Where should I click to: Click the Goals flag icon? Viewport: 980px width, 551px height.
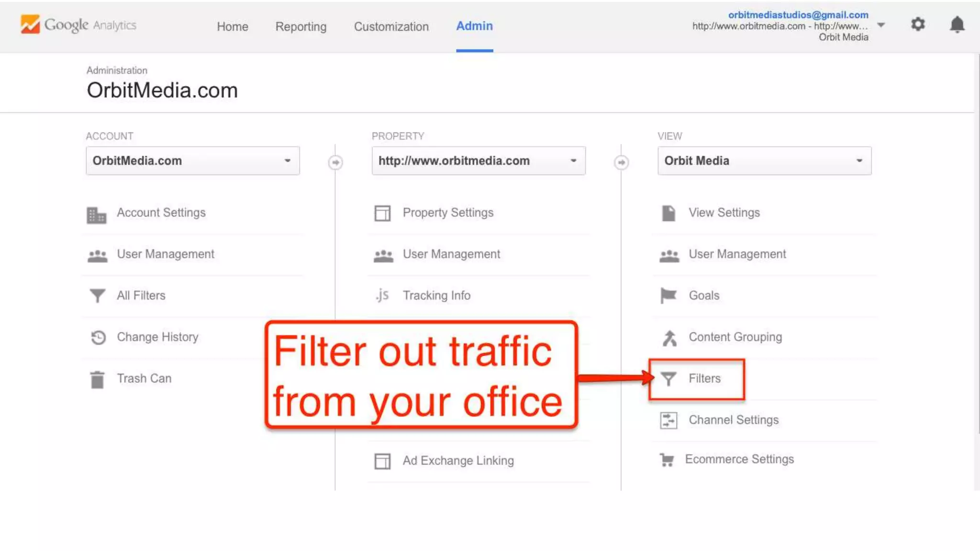click(668, 296)
